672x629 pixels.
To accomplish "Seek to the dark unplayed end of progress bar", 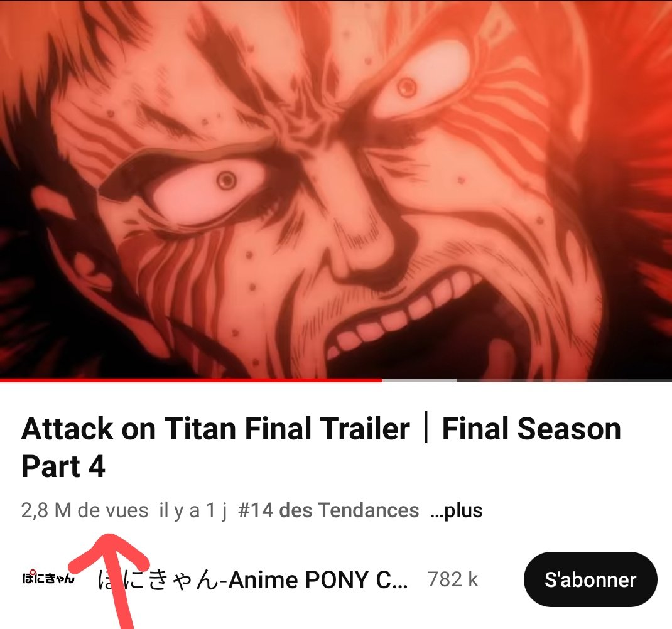I will (564, 380).
